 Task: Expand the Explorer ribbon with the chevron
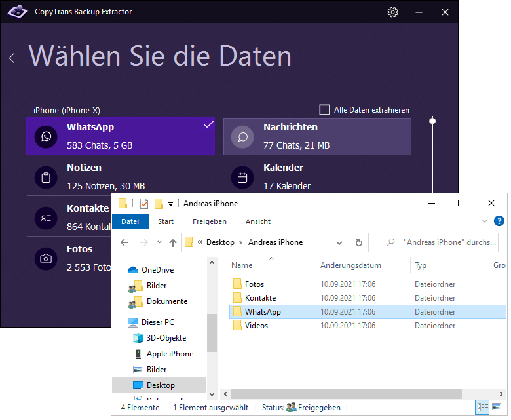point(485,221)
